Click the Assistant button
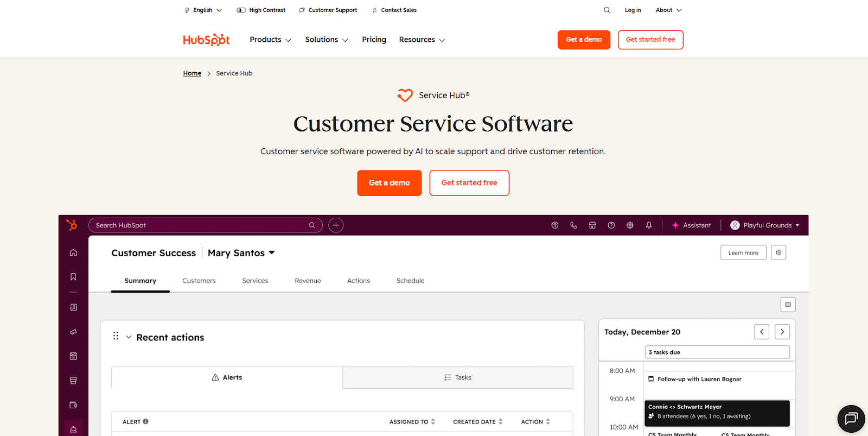The image size is (868, 436). coord(691,225)
